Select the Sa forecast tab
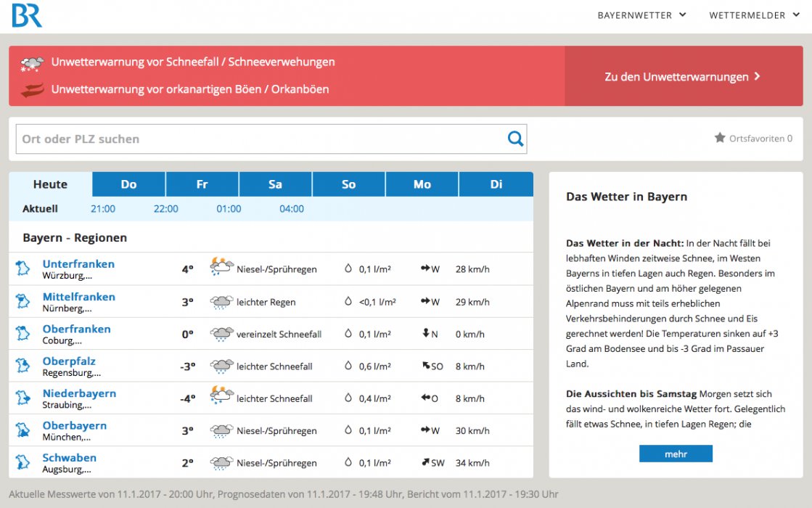812x508 pixels. 275,184
